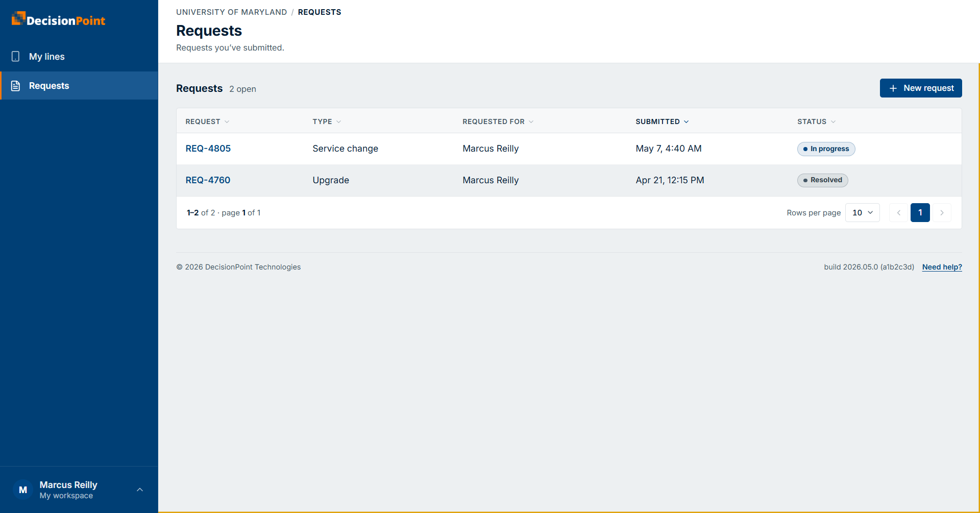Select page 1 in pagination
Screen dimensions: 980x513
920,213
